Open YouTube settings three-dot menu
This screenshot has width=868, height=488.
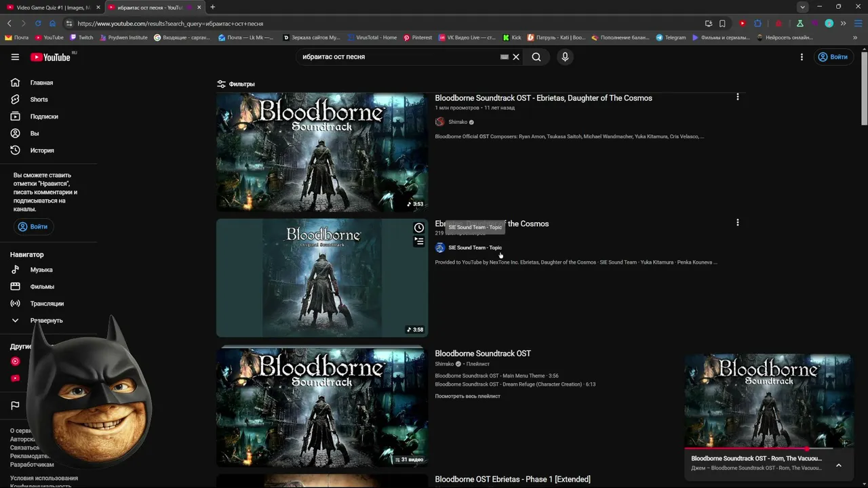coord(802,57)
